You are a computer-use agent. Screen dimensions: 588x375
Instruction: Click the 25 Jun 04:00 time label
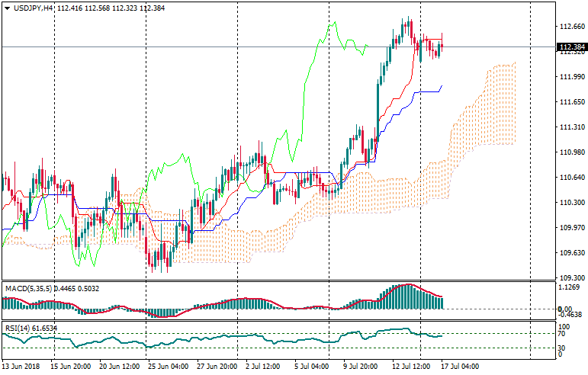click(168, 366)
